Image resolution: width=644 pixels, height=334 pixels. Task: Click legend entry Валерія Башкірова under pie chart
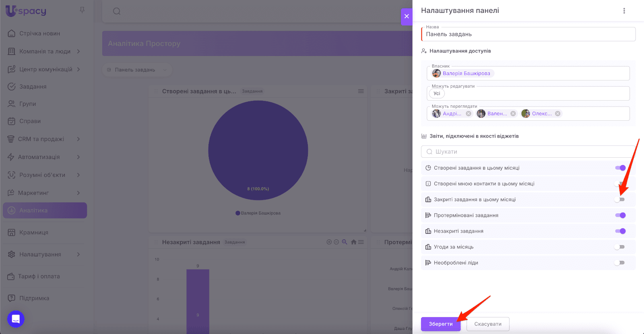[x=258, y=213]
